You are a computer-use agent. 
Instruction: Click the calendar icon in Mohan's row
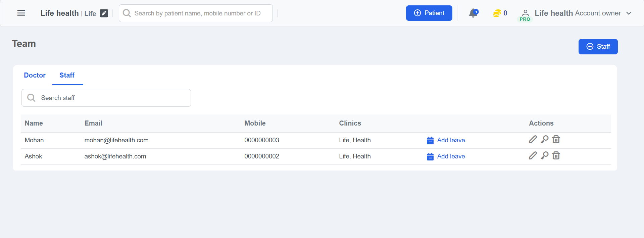point(430,140)
